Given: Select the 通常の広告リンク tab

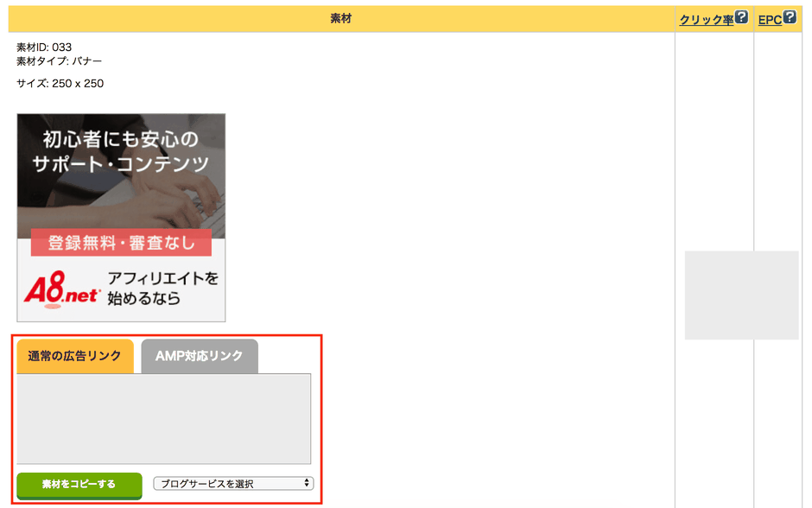Looking at the screenshot, I should (x=75, y=356).
